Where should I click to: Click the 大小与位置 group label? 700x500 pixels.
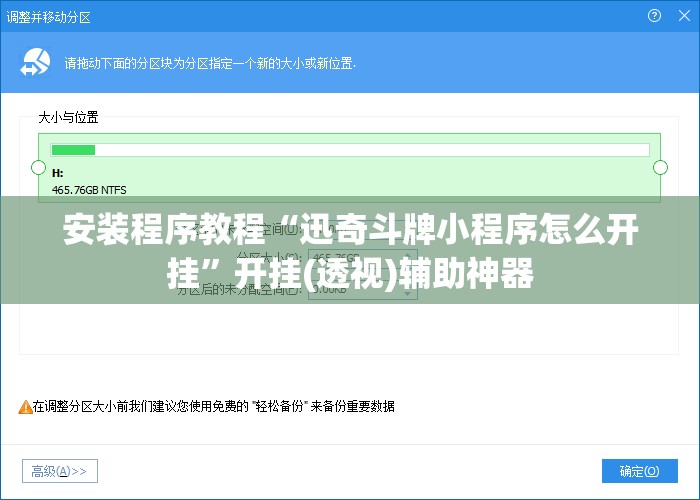coord(68,117)
